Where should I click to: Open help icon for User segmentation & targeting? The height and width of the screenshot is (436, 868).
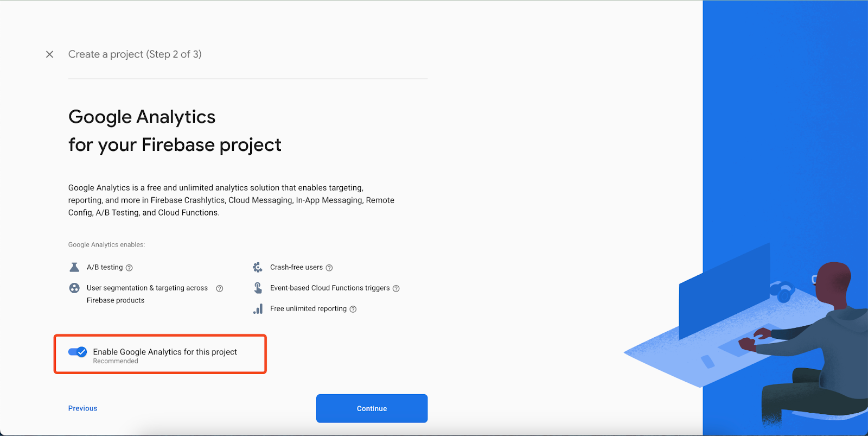220,288
